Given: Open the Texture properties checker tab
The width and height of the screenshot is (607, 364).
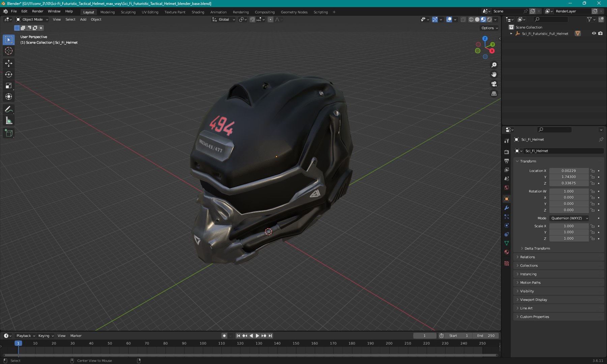Looking at the screenshot, I should [x=507, y=264].
